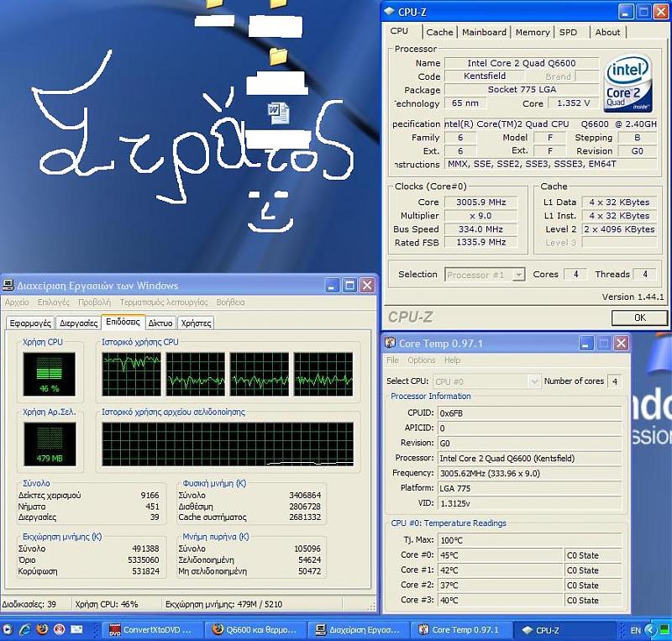This screenshot has height=641, width=672.
Task: Open the Τερματισμός λειτουργίας menu
Action: click(x=164, y=302)
